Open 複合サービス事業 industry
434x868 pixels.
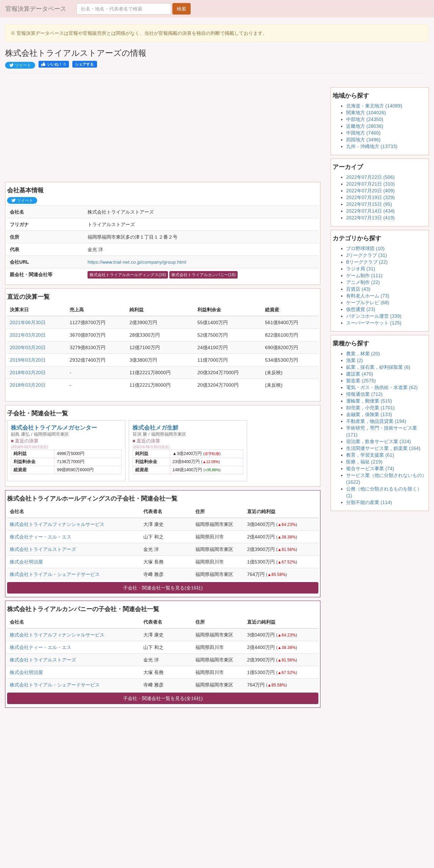pyautogui.click(x=370, y=468)
